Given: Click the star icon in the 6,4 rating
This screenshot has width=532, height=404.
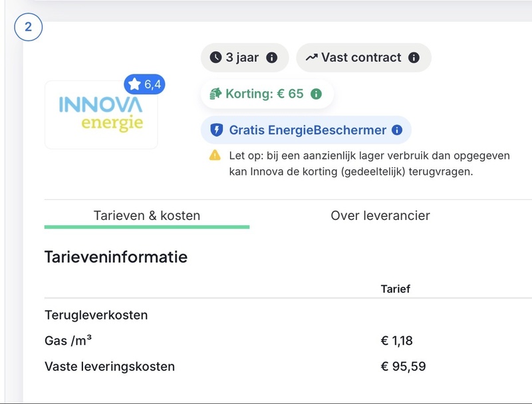Looking at the screenshot, I should coord(135,84).
